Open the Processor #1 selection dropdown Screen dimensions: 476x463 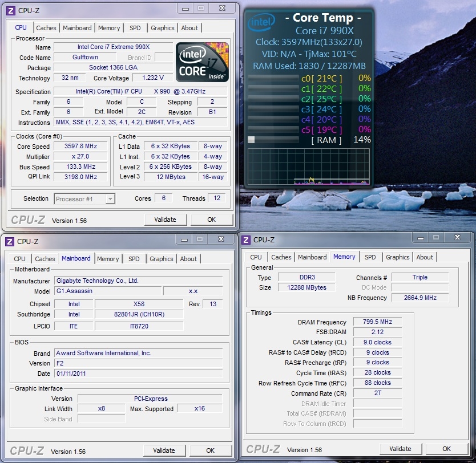tap(84, 199)
